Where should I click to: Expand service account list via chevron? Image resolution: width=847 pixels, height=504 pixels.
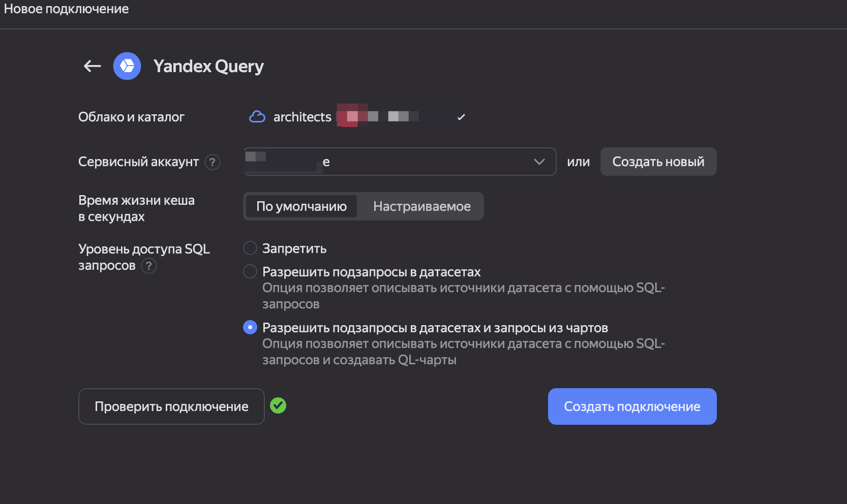[539, 162]
